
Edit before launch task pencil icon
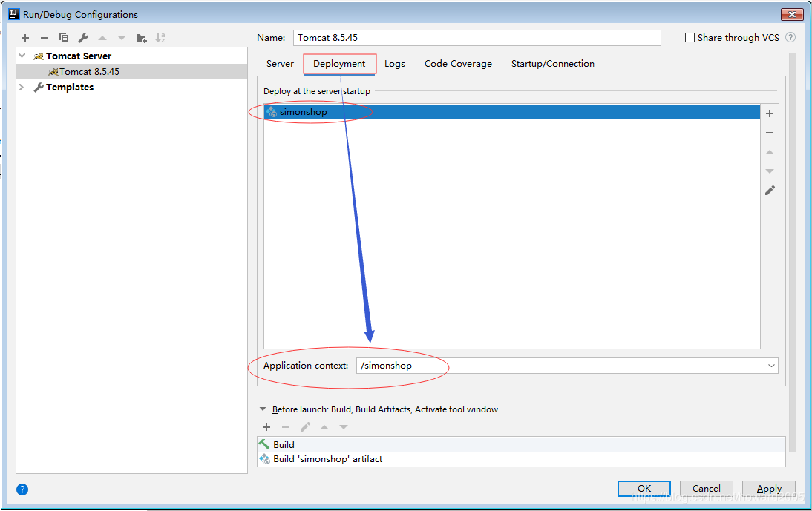(305, 427)
